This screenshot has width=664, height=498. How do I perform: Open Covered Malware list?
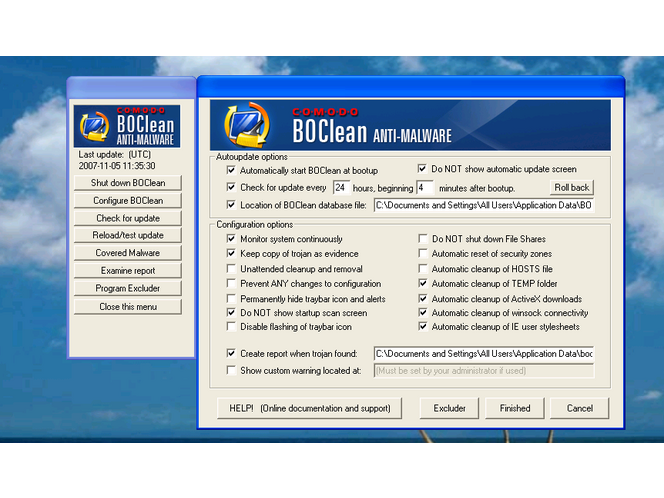coord(128,253)
